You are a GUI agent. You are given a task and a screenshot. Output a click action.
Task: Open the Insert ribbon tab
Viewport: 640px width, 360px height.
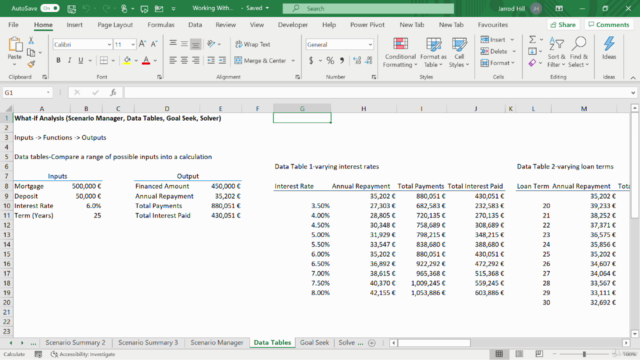coord(74,25)
